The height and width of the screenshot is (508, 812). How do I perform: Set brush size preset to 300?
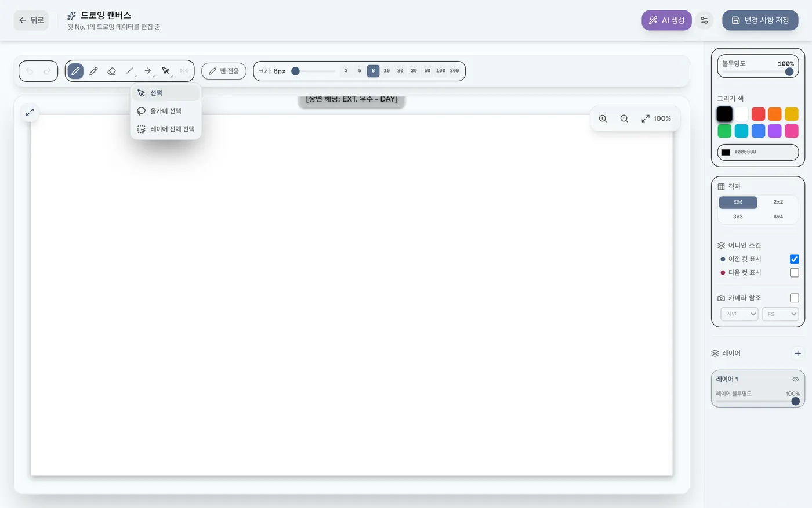(455, 71)
